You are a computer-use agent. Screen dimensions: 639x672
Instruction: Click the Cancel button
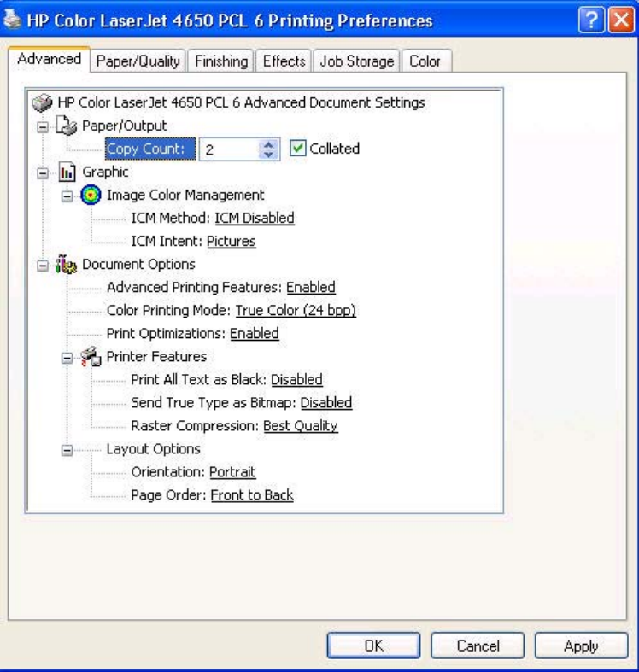click(x=478, y=646)
